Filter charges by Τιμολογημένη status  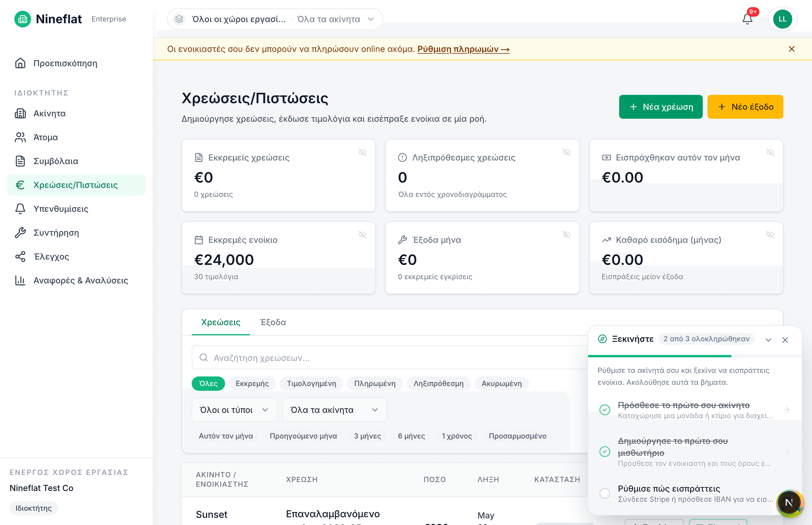coord(311,384)
